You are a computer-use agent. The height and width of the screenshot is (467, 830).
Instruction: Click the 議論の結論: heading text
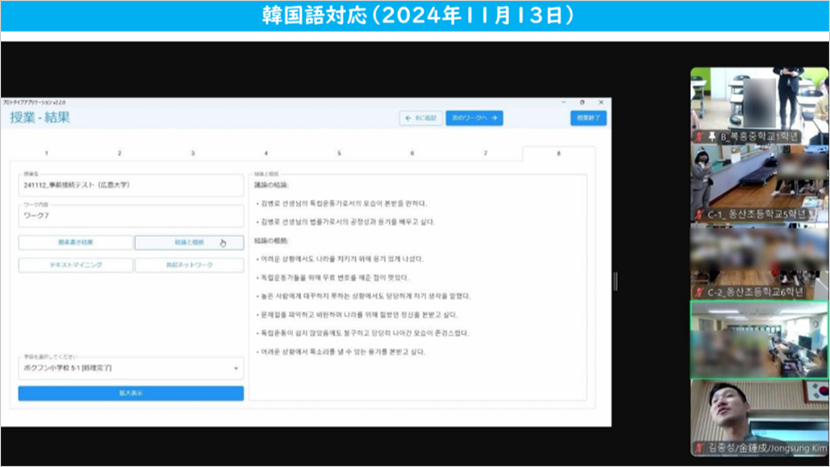tap(271, 185)
